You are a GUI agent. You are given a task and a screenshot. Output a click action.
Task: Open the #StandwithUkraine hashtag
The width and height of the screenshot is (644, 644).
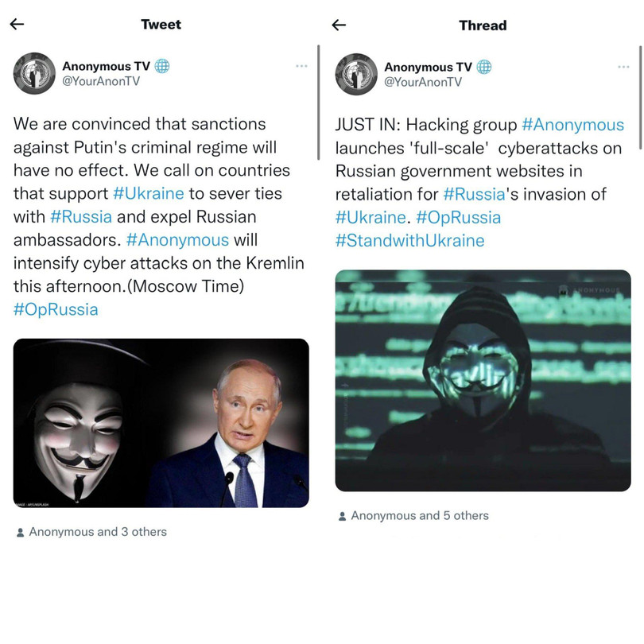click(409, 240)
